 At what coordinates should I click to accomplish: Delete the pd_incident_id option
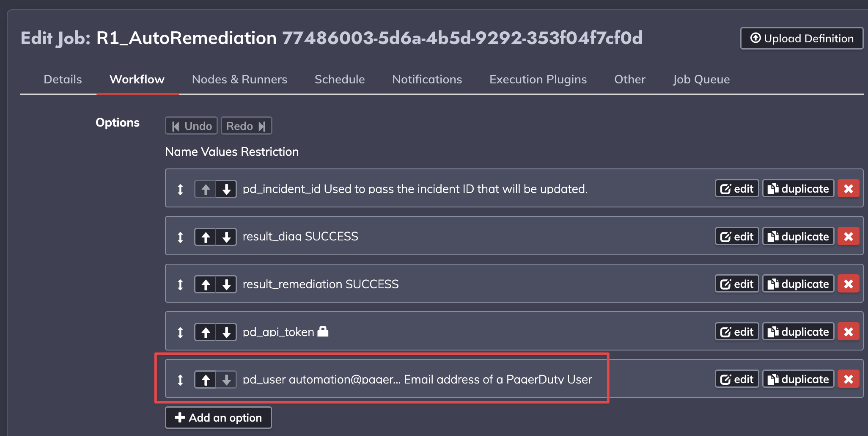click(849, 189)
